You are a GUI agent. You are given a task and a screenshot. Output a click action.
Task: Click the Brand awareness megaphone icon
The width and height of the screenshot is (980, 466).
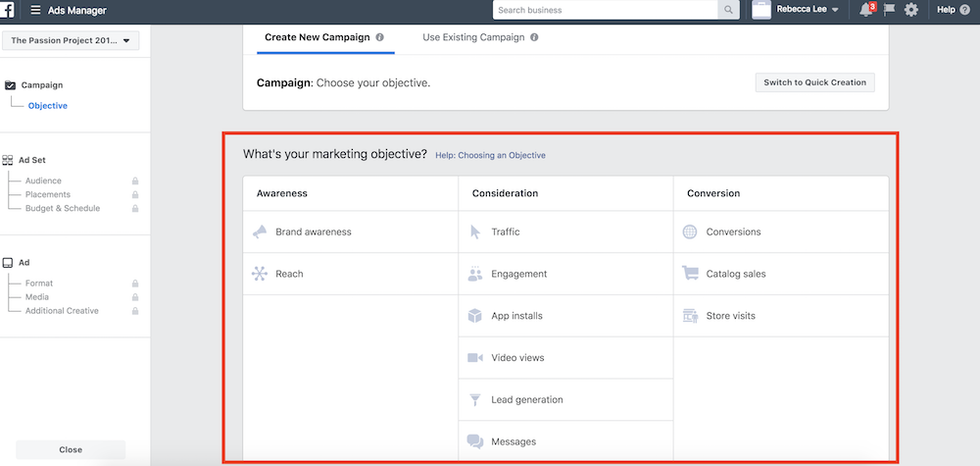pyautogui.click(x=260, y=233)
